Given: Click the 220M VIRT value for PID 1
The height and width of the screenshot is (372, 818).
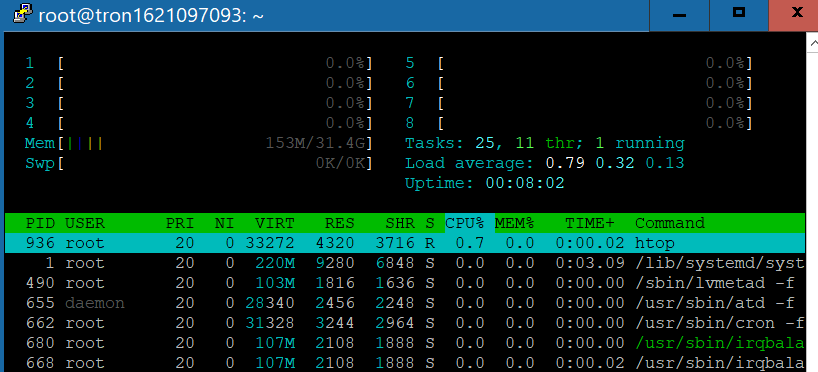Looking at the screenshot, I should tap(275, 263).
